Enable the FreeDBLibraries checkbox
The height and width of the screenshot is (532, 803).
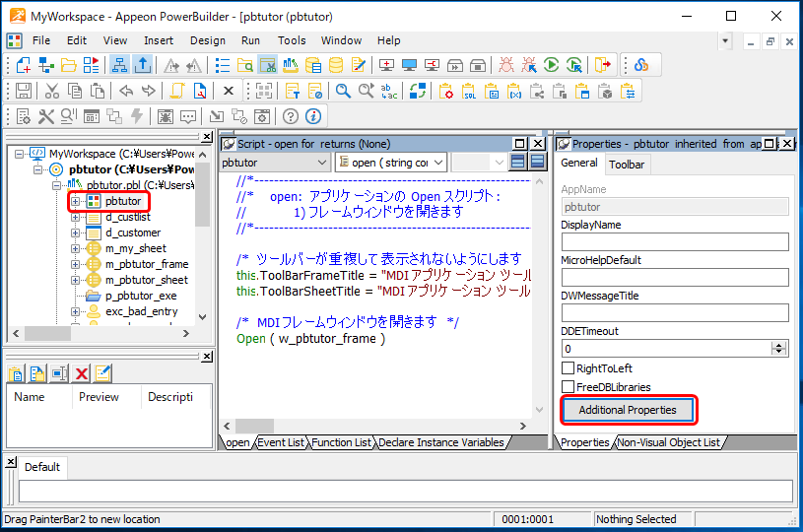[x=568, y=386]
